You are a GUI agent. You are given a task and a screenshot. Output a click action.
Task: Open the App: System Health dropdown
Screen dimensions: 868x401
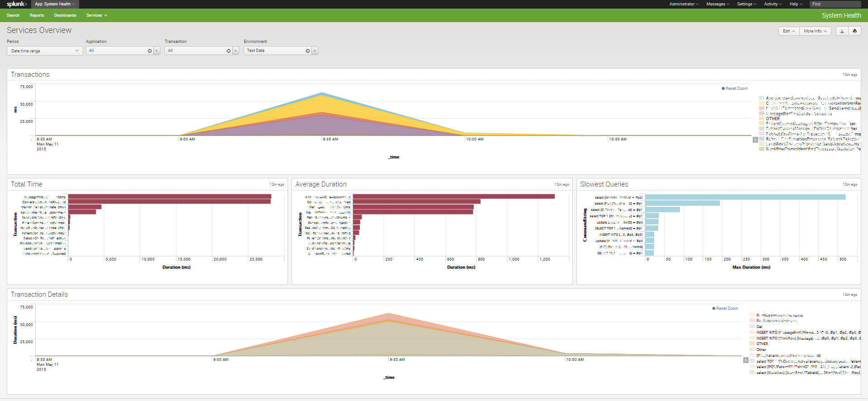tap(55, 4)
